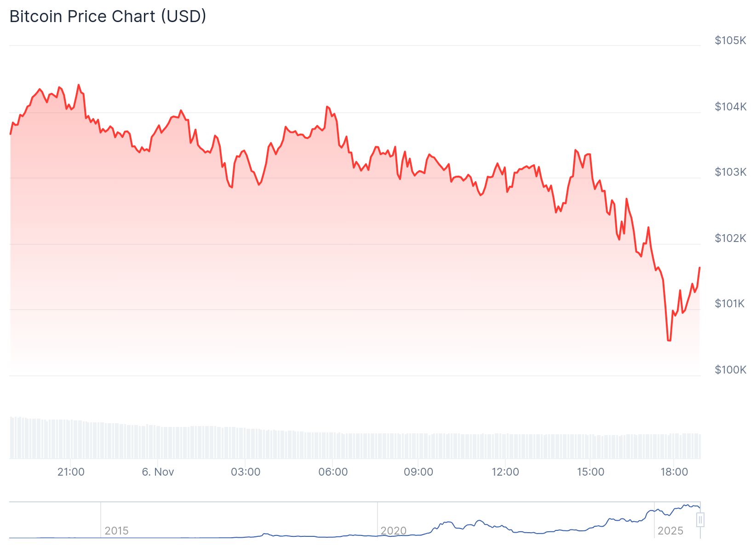Viewport: 756px width, 552px height.
Task: Click the 18:00 x-axis time label
Action: tap(674, 472)
